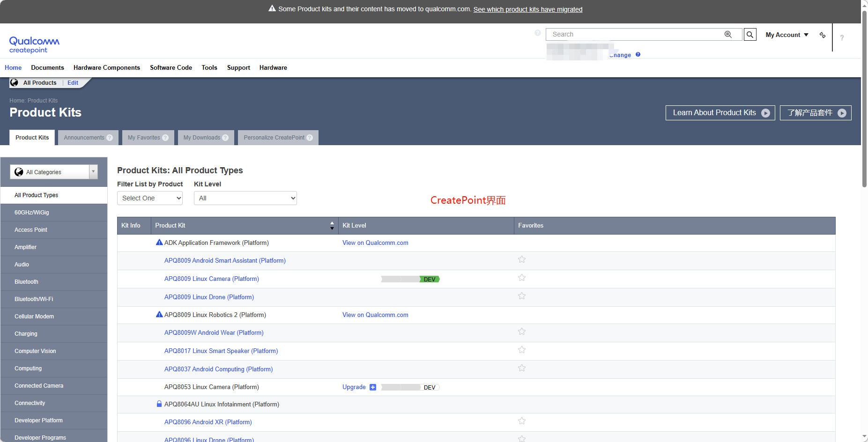Click Edit next to All Products
The image size is (868, 442).
[x=73, y=82]
